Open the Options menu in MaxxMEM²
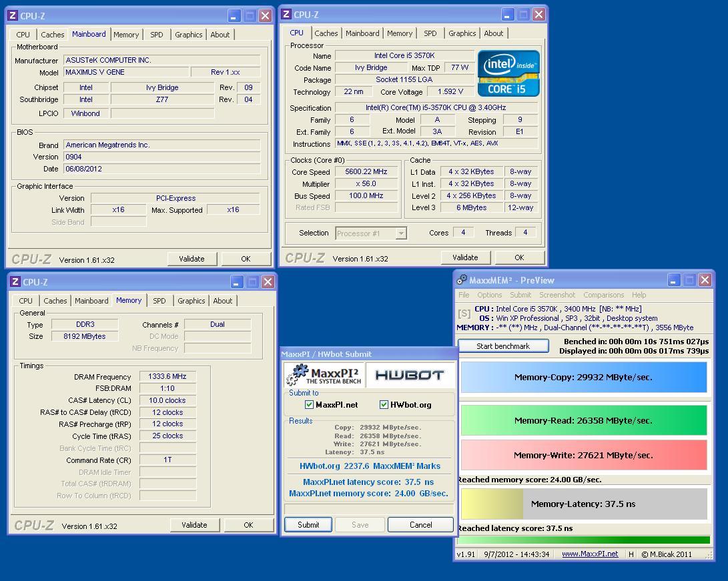The image size is (728, 581). (x=489, y=295)
